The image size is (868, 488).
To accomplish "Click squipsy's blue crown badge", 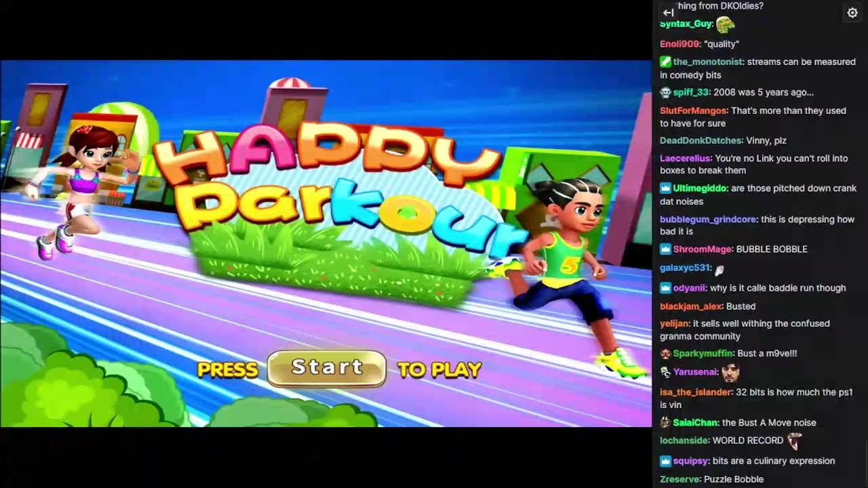I will tap(665, 461).
